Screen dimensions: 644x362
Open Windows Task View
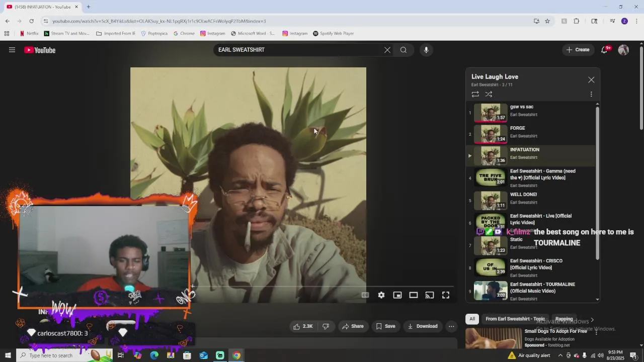pyautogui.click(x=121, y=355)
